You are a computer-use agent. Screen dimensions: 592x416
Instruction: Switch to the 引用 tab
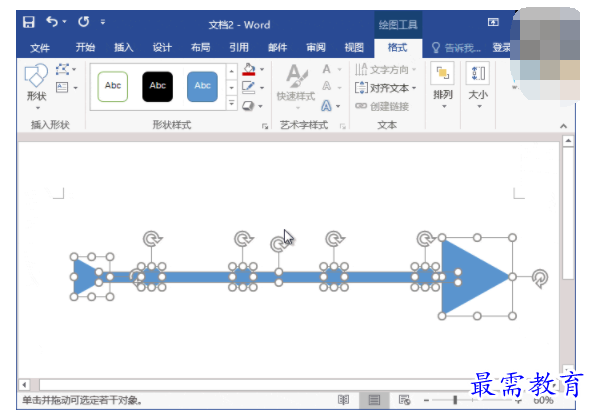coord(239,48)
